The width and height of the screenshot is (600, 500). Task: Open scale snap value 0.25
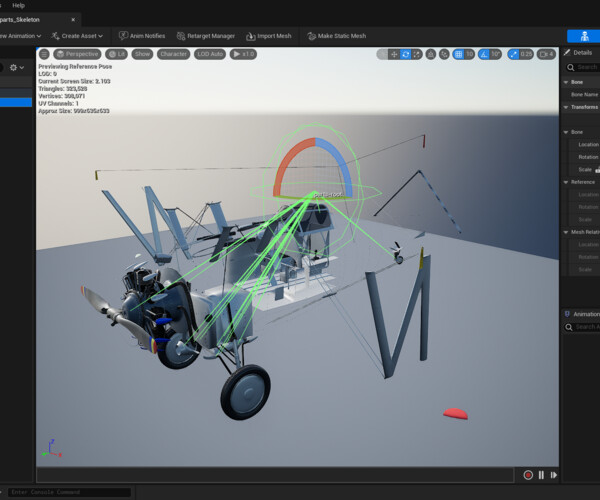pos(526,54)
